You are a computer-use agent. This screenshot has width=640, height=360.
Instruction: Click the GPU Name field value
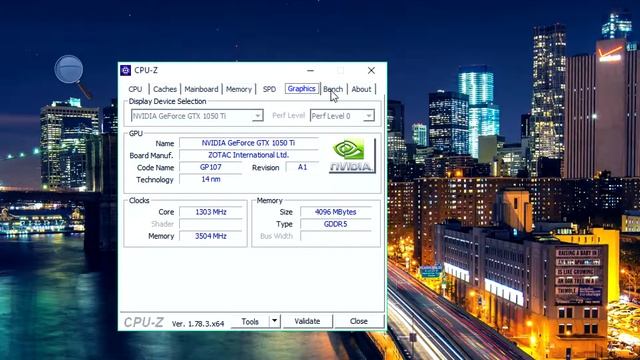248,143
